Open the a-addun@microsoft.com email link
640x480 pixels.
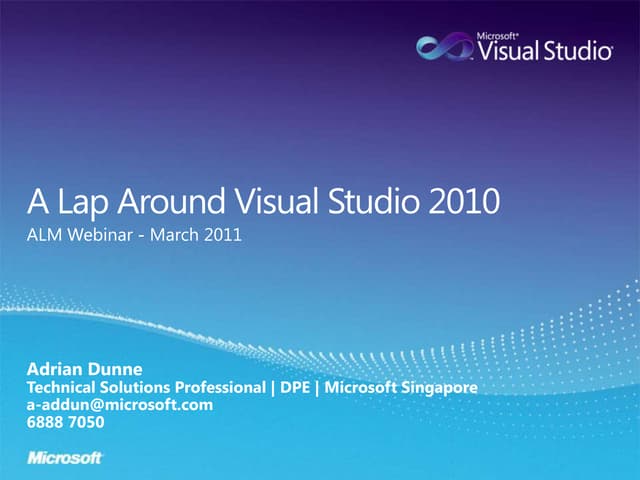point(120,405)
